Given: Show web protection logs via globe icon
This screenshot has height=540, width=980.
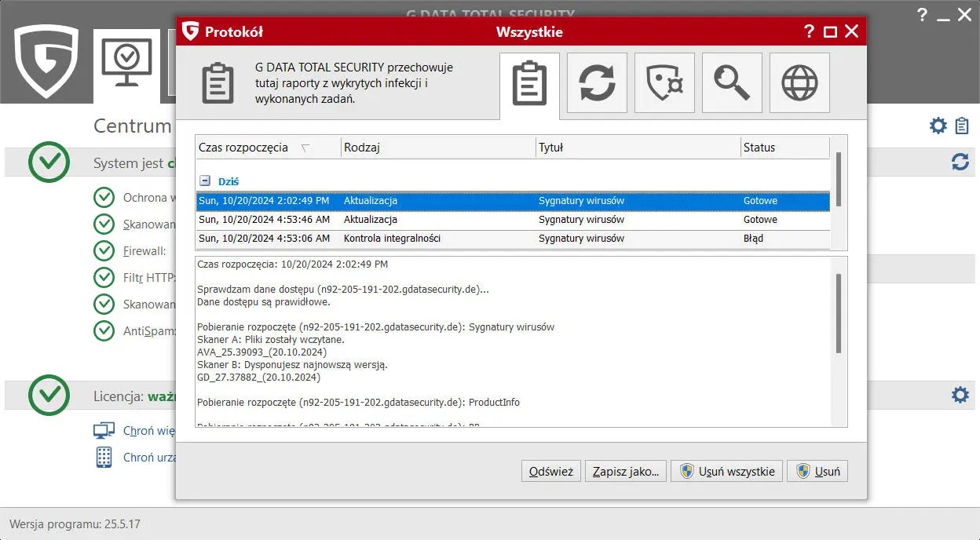Looking at the screenshot, I should pos(799,82).
